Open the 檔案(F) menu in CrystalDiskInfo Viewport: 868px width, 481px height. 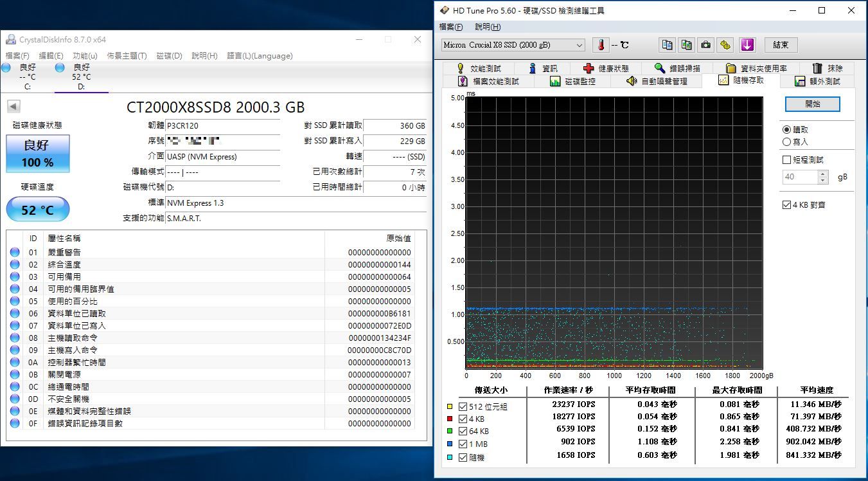click(17, 56)
